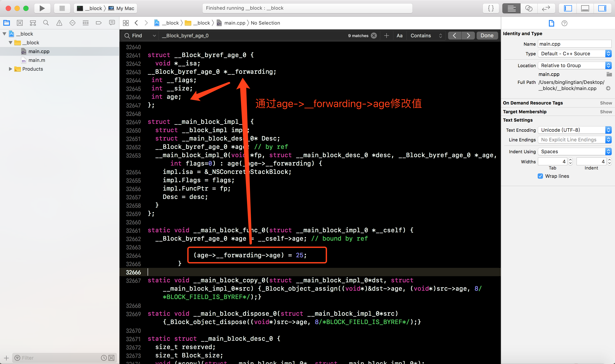
Task: Go forward in editor history
Action: (146, 23)
